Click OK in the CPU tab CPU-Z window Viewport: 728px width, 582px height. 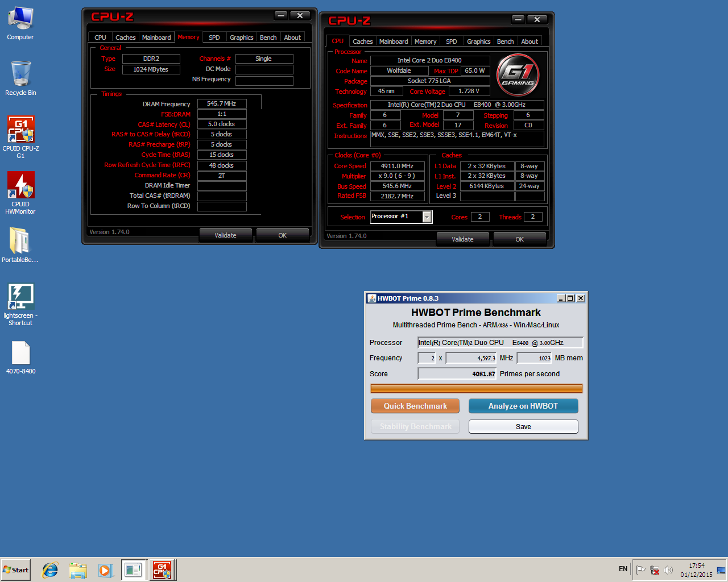tap(520, 239)
